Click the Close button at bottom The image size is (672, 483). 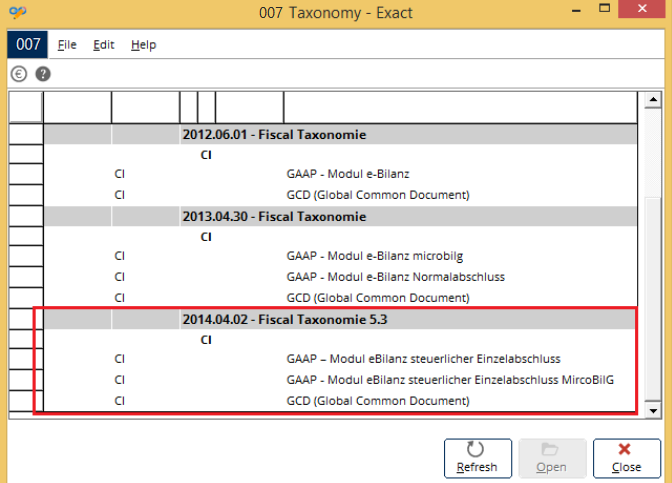coord(627,458)
